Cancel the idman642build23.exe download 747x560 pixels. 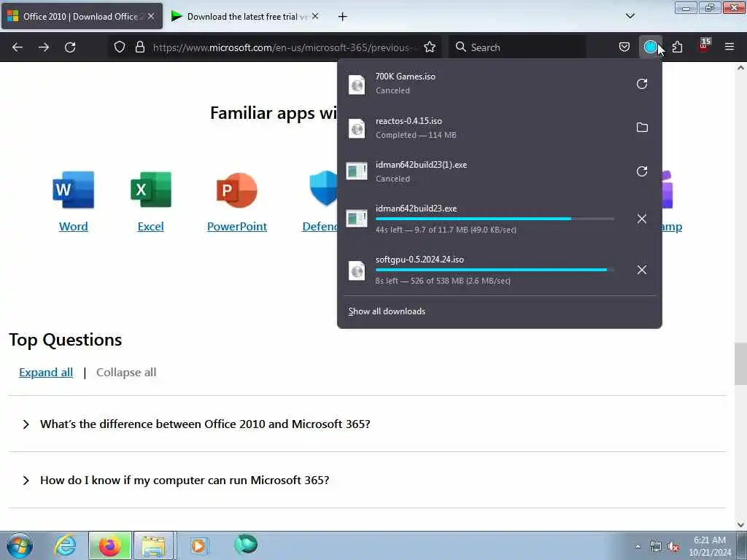tap(642, 219)
